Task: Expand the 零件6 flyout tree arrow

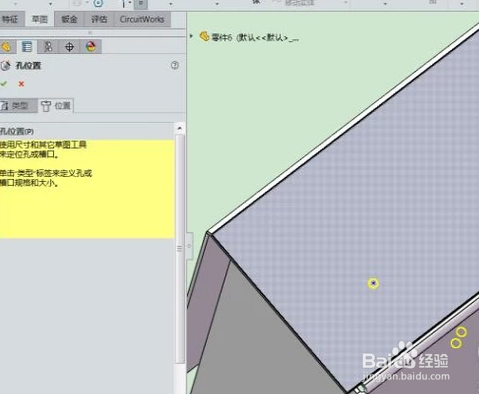Action: click(x=191, y=36)
